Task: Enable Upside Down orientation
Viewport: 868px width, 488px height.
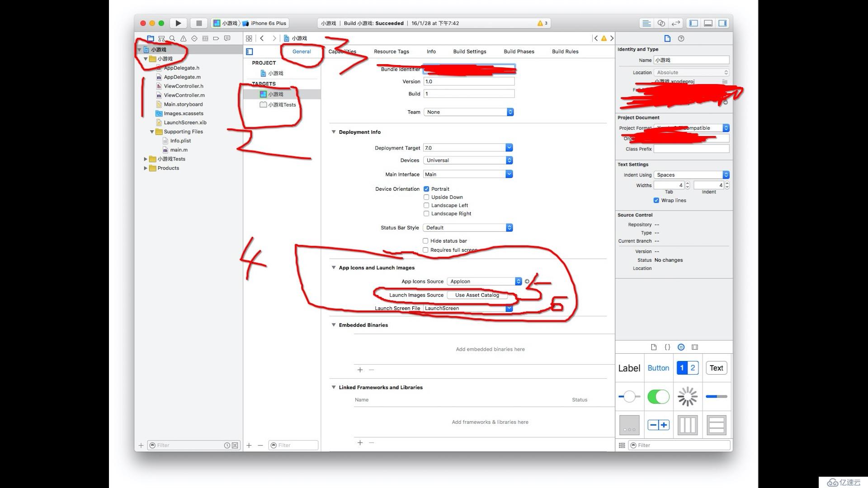Action: click(x=426, y=197)
